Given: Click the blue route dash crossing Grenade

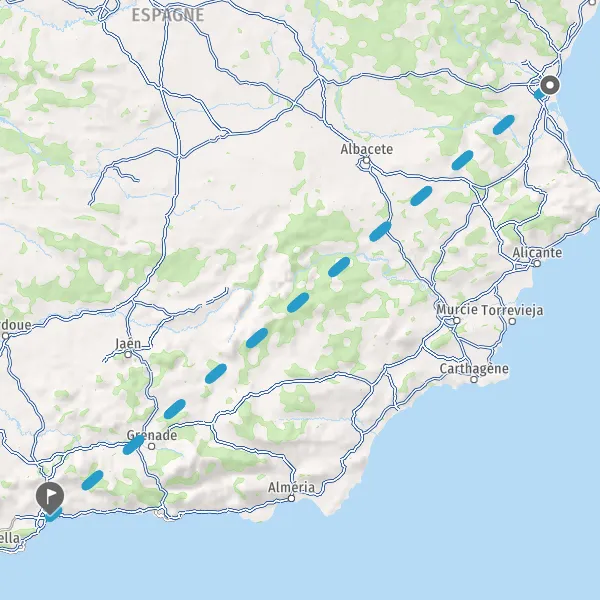Looking at the screenshot, I should coord(134,445).
